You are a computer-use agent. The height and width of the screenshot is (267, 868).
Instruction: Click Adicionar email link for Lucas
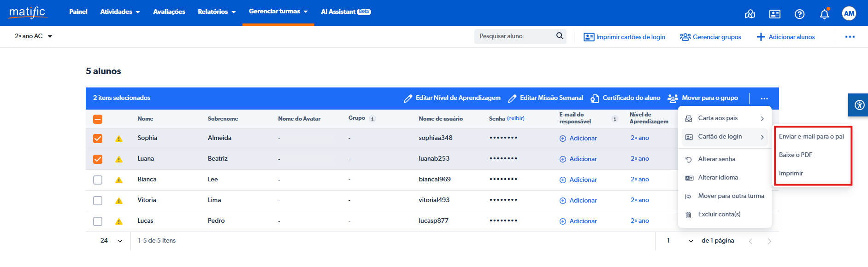578,221
